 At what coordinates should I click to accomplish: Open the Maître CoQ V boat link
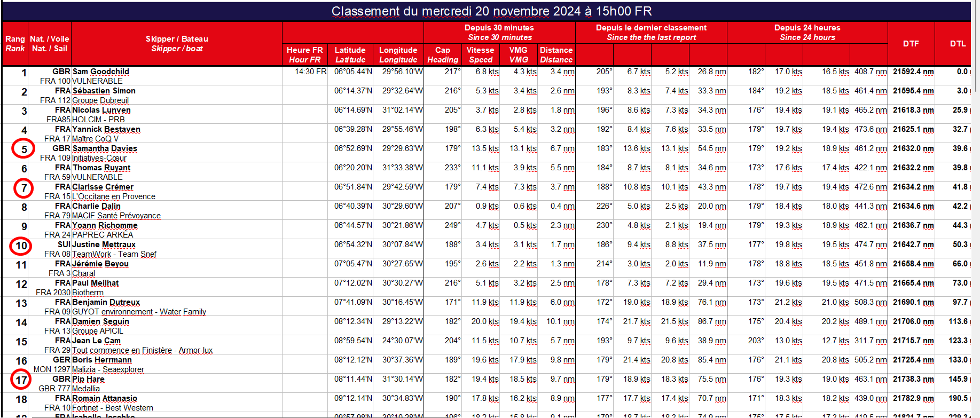pos(95,139)
